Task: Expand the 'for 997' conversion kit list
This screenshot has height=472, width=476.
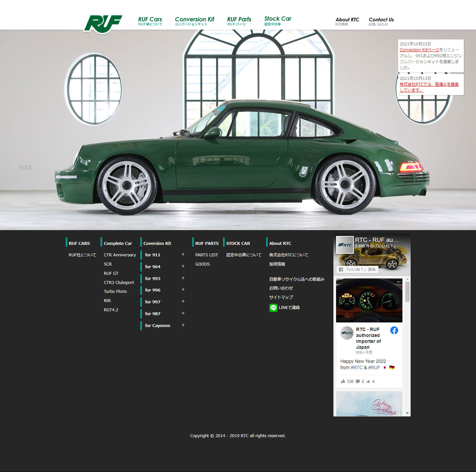Action: (x=183, y=301)
